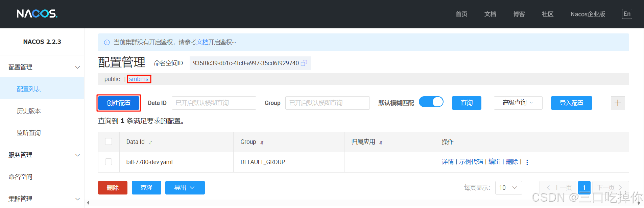Expand the 集群管理 sidebar menu
The height and width of the screenshot is (208, 644).
[42, 199]
